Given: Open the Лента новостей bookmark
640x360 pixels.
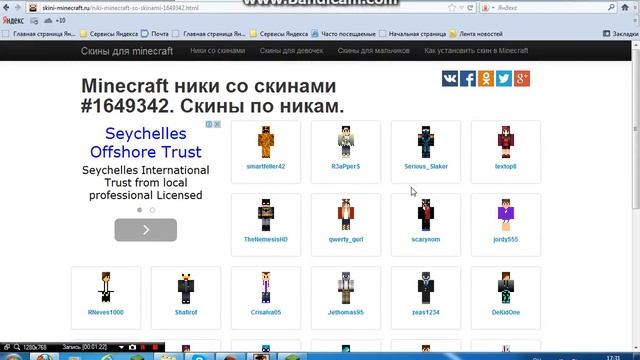Looking at the screenshot, I should click(476, 33).
